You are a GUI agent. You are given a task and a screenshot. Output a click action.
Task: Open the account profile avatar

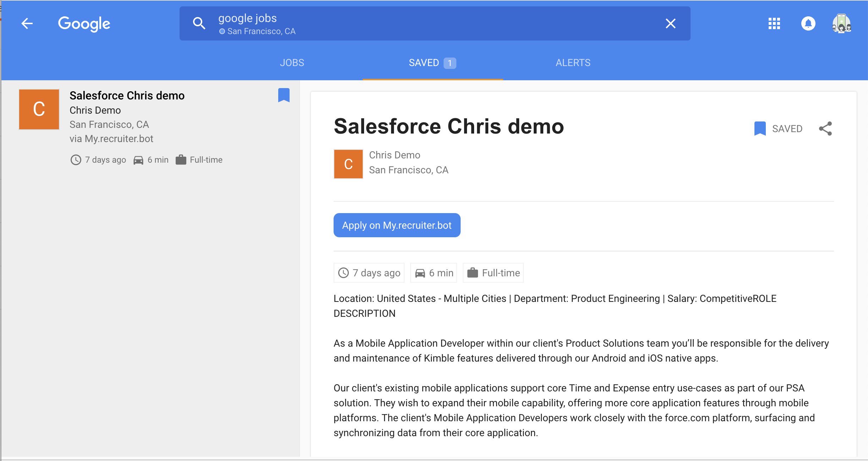pyautogui.click(x=841, y=23)
